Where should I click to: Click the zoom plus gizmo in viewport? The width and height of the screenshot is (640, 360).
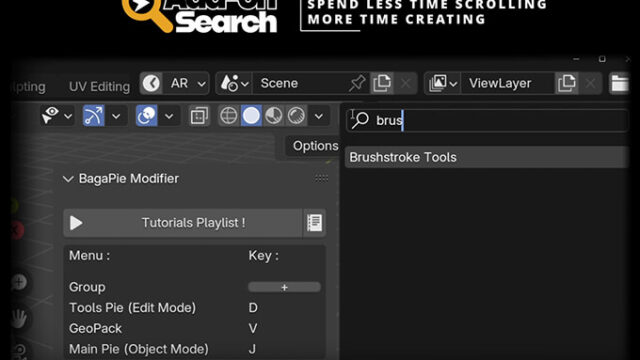point(19,282)
